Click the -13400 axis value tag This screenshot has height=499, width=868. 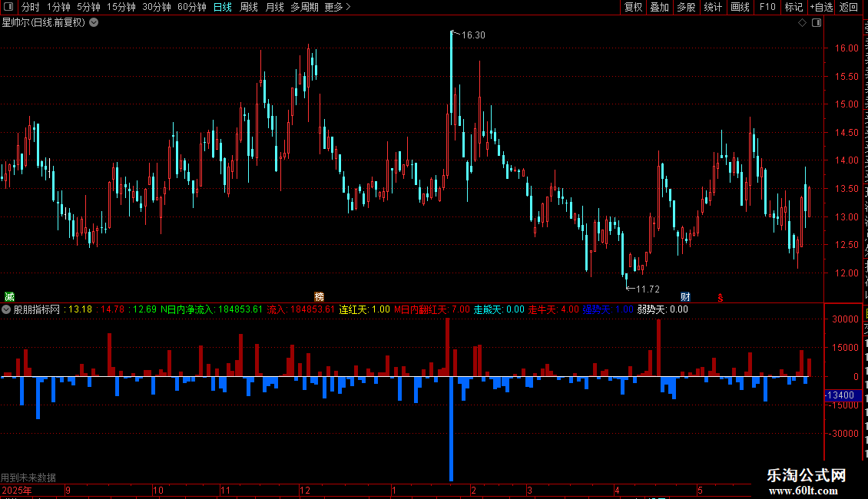click(843, 395)
